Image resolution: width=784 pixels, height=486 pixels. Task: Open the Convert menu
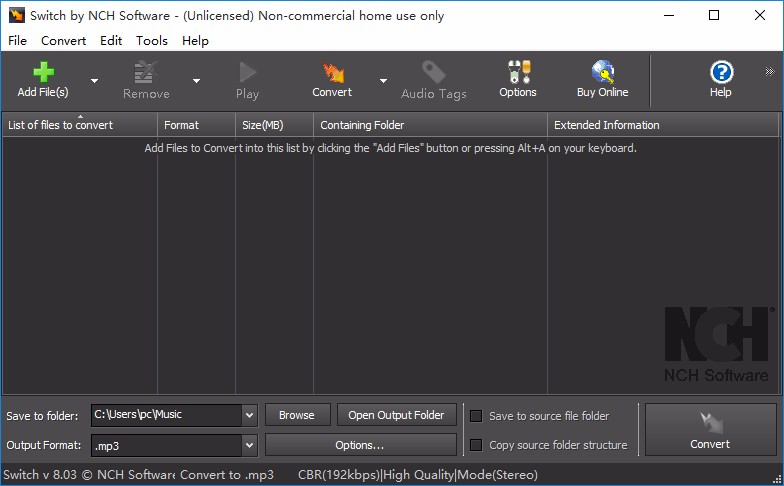click(x=64, y=40)
